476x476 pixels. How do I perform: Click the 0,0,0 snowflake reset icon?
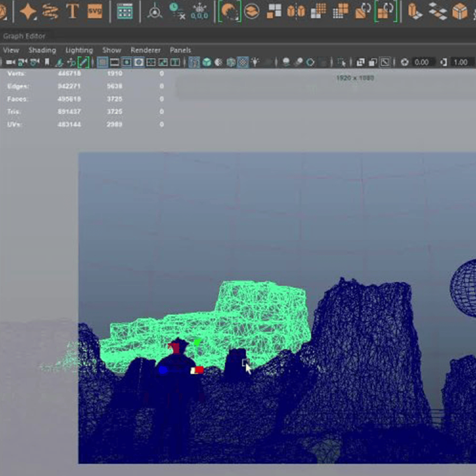point(199,11)
